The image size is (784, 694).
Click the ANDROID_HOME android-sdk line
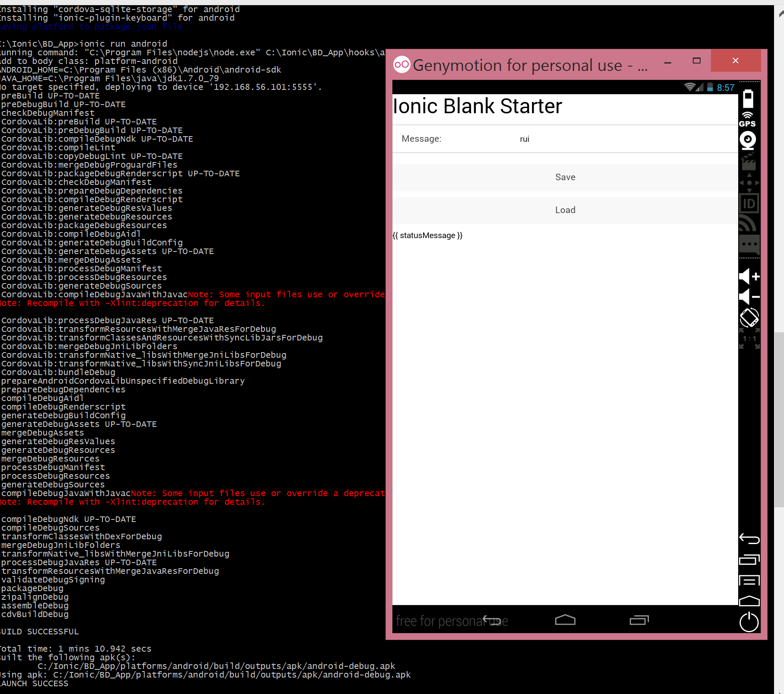[140, 70]
